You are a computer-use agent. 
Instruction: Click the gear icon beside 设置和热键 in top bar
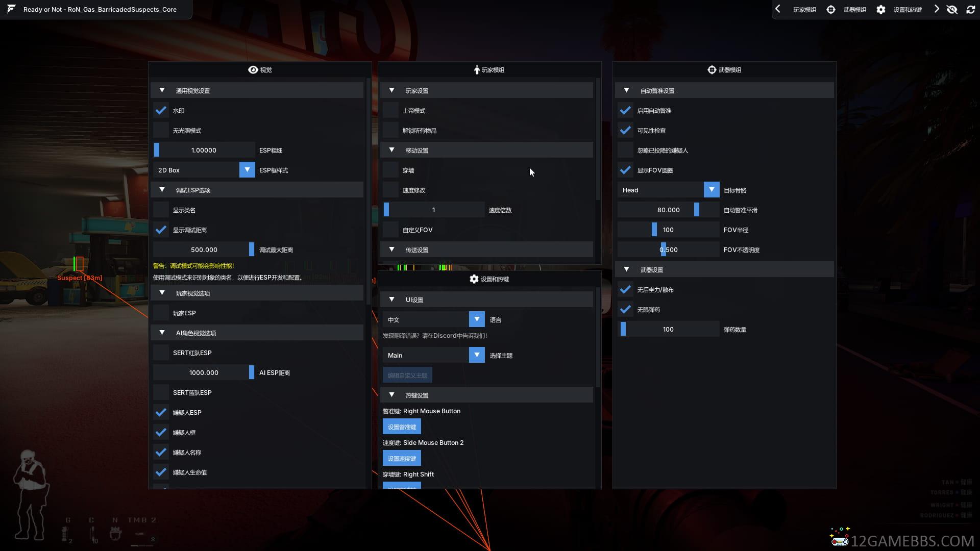pos(881,9)
